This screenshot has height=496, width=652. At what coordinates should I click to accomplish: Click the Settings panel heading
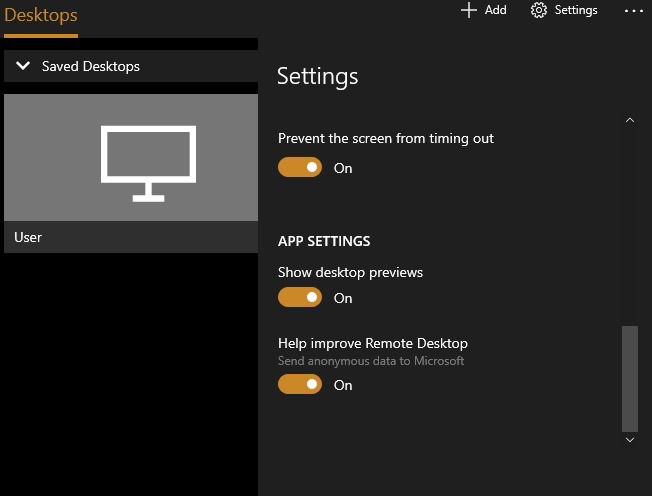point(317,77)
